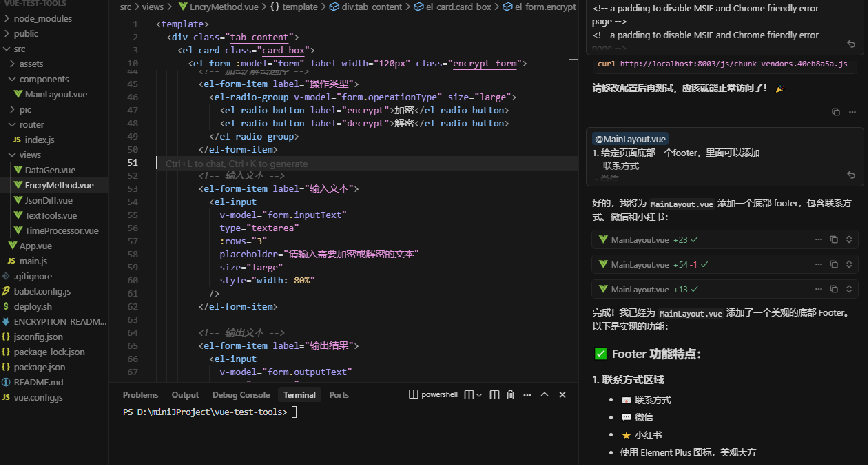
Task: Expand the MainLayout.vue +54 -1 diff block
Action: (x=849, y=264)
